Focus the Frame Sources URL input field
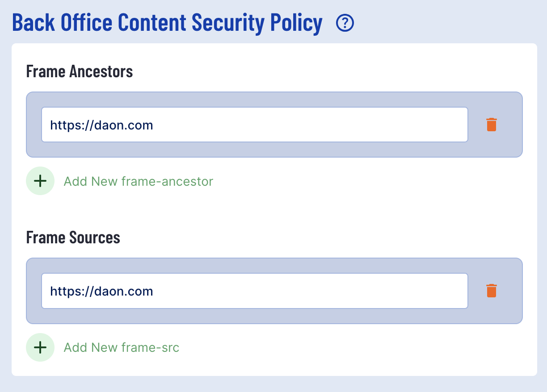This screenshot has width=547, height=392. 255,291
